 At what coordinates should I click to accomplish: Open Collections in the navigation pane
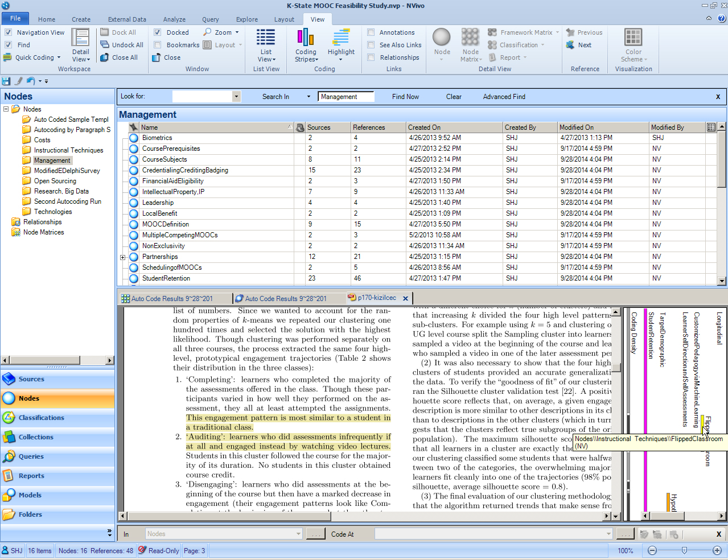coord(57,437)
